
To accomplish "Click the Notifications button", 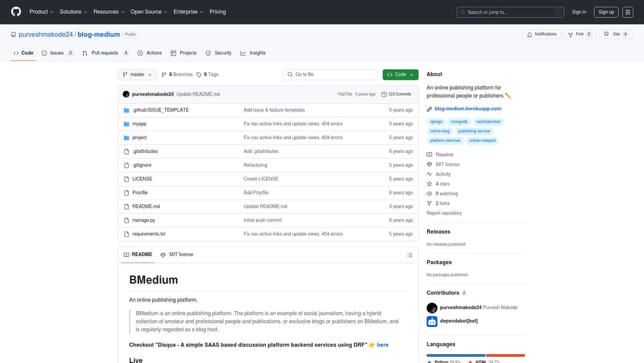I will coord(541,35).
